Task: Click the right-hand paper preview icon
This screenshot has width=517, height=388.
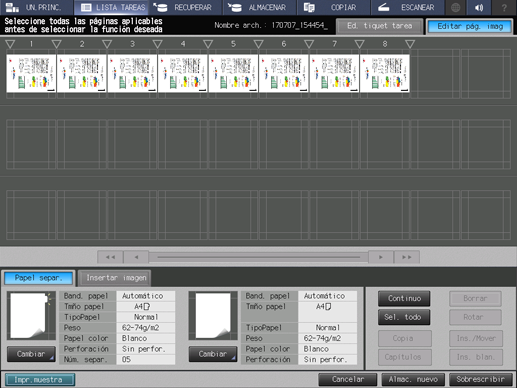Action: [x=213, y=315]
